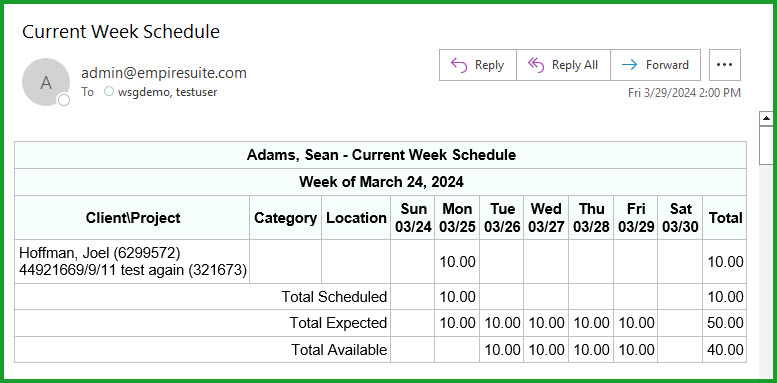Click the Client\Project column header
Screen dimensions: 777x383
pos(132,218)
